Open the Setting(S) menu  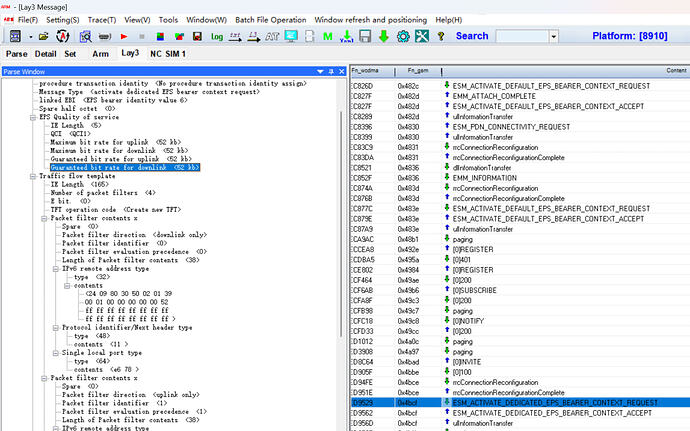62,20
